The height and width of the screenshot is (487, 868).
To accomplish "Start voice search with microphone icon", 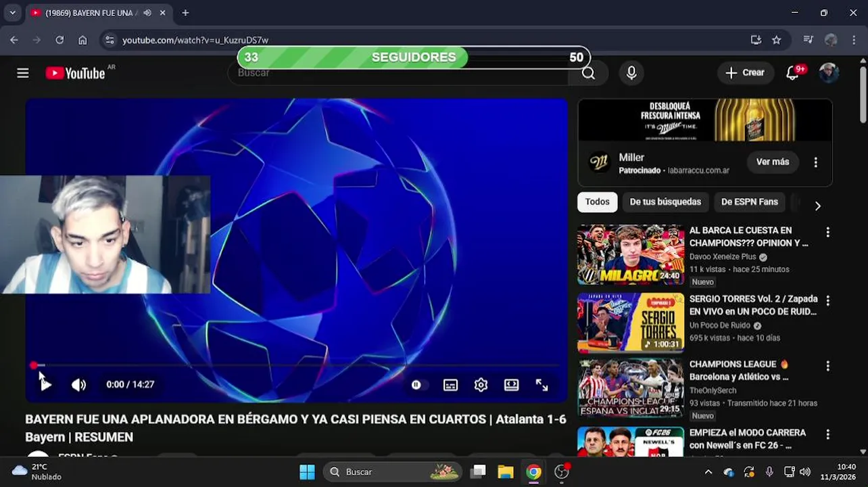I will coord(631,73).
